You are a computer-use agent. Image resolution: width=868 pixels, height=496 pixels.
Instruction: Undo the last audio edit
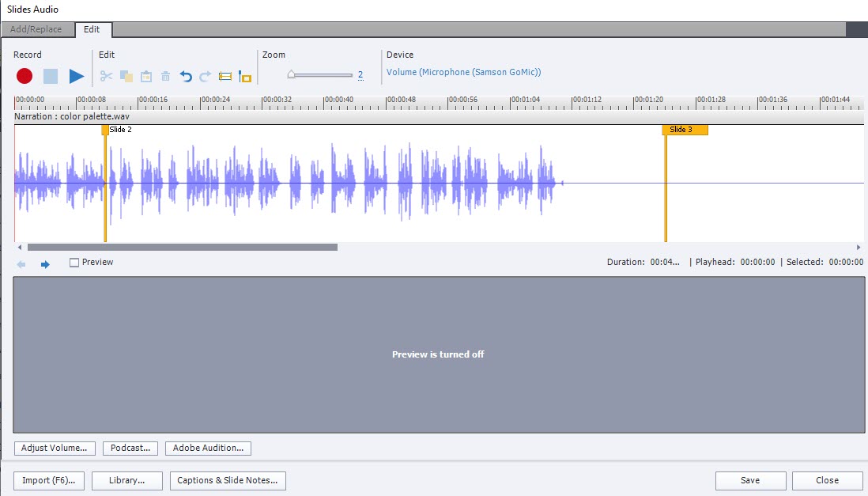click(x=186, y=77)
